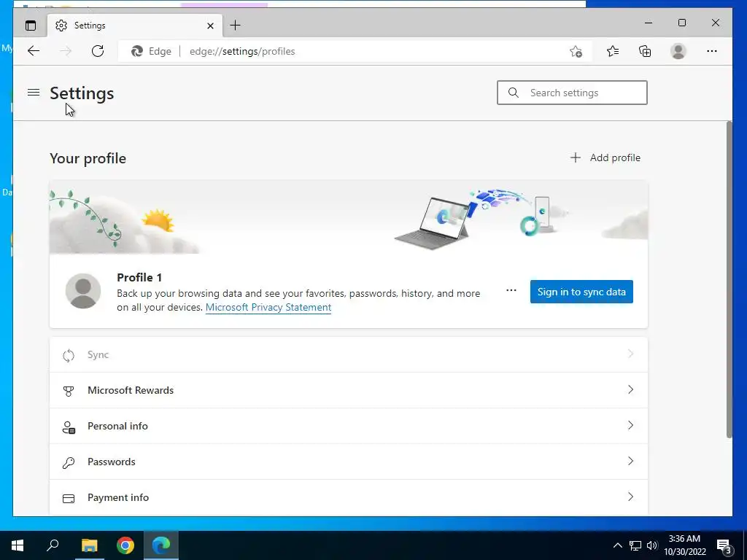Open the Favorites list icon

click(x=613, y=51)
